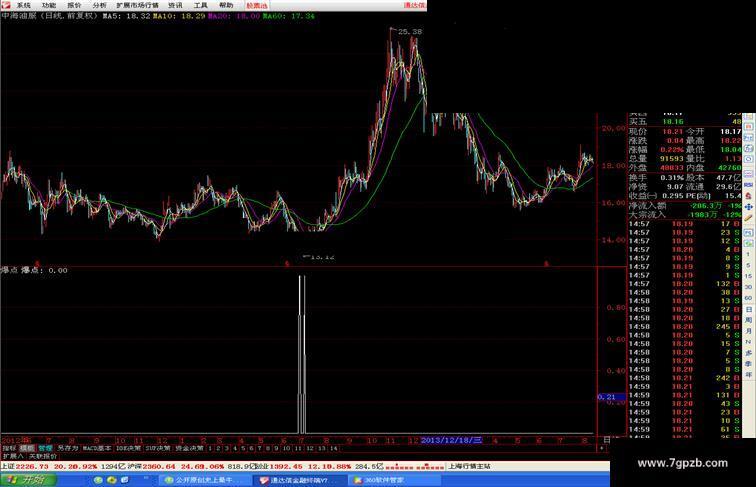Click the red house icon in right sidebar
756x487 pixels.
748,196
